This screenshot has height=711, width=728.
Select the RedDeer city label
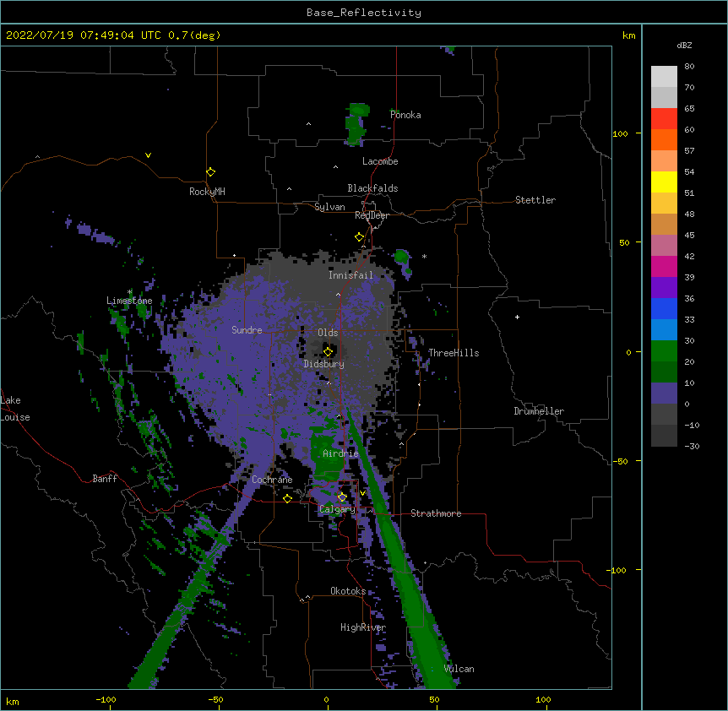click(372, 215)
